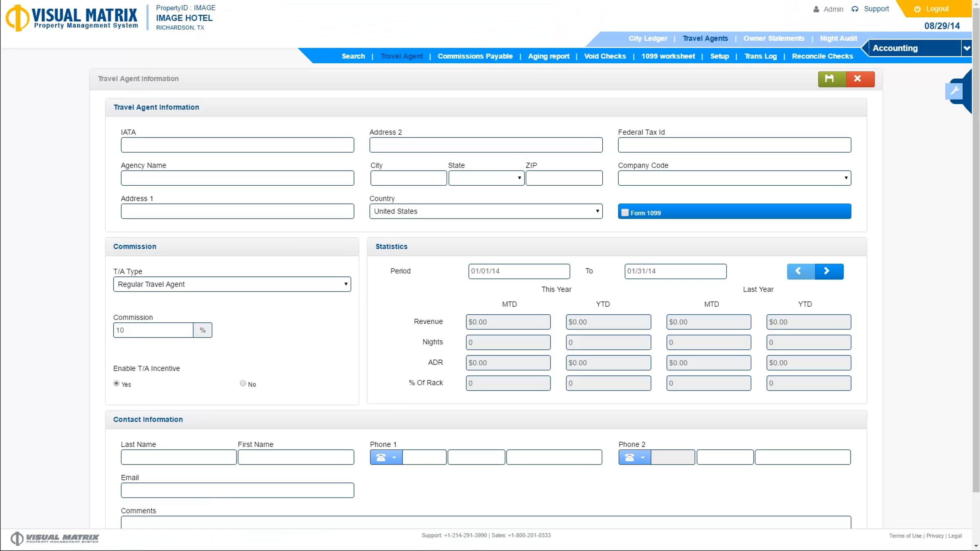The height and width of the screenshot is (551, 980).
Task: Click the Logout power icon
Action: [x=918, y=9]
